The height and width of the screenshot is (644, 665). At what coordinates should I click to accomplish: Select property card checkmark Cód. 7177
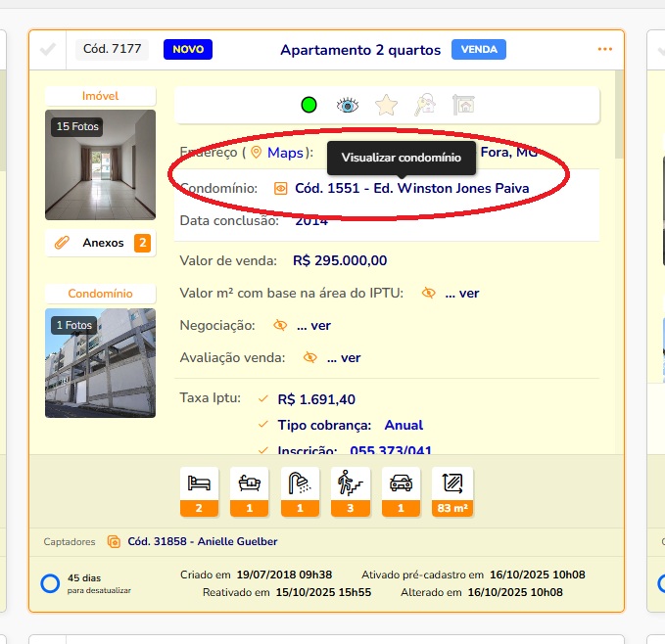click(x=48, y=49)
